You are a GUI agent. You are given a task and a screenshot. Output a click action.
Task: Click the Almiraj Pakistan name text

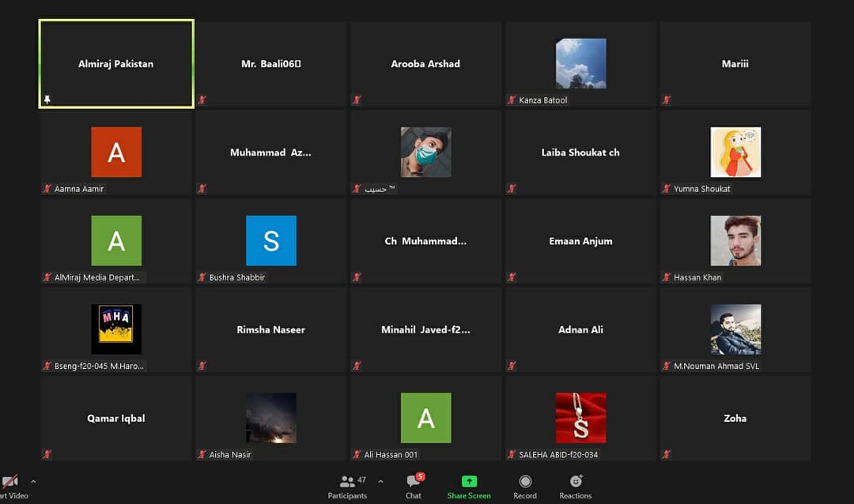coord(116,64)
